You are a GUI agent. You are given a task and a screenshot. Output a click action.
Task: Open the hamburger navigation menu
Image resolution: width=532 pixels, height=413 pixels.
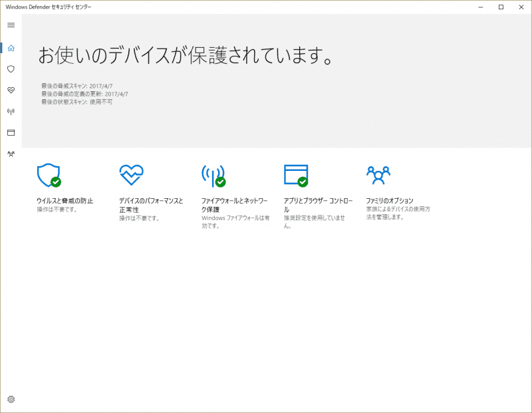tap(11, 25)
